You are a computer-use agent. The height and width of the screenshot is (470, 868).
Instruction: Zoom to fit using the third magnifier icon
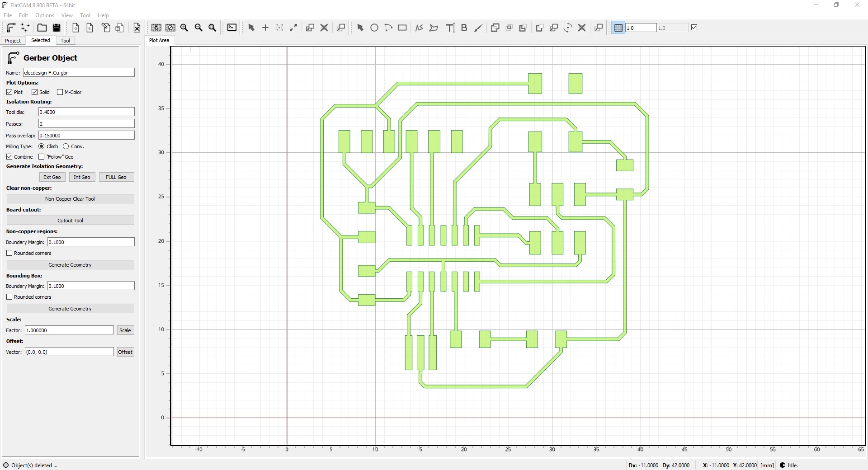[212, 28]
